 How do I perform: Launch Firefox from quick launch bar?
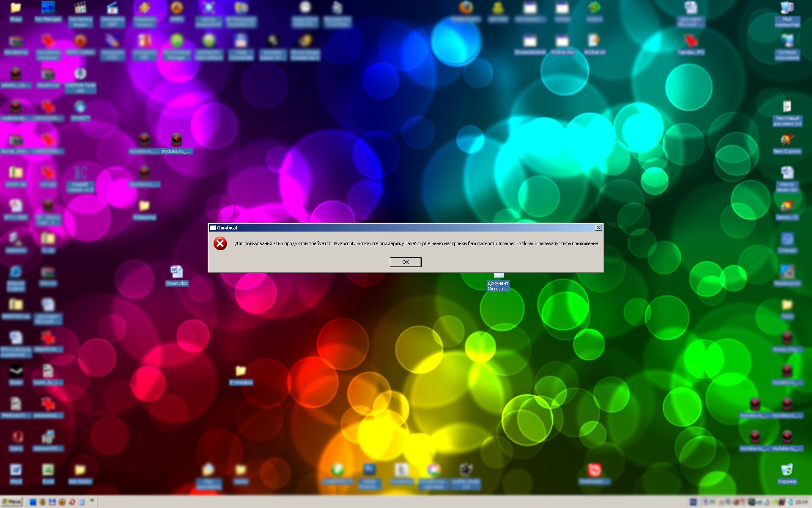click(x=42, y=502)
